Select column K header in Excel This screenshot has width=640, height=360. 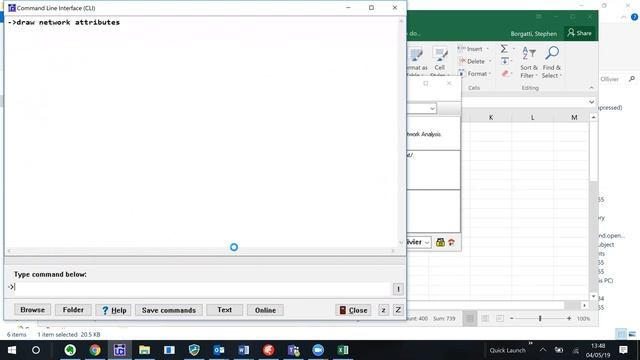[x=491, y=118]
